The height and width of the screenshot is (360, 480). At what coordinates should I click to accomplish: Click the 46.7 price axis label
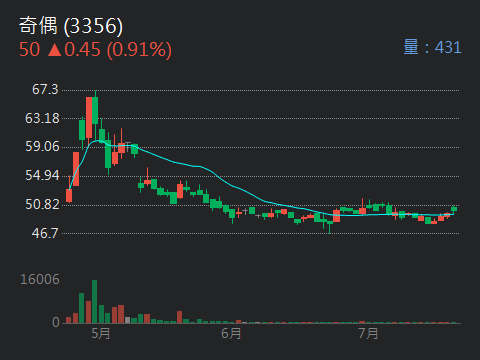[x=45, y=233]
